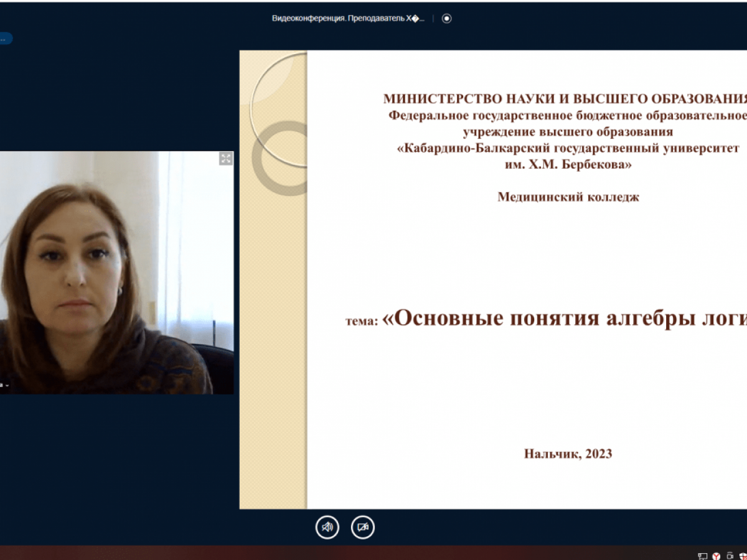Viewport: 747px width, 560px height.
Task: Click the slide topic 'Основные понятия алгебры'
Action: tap(544, 318)
